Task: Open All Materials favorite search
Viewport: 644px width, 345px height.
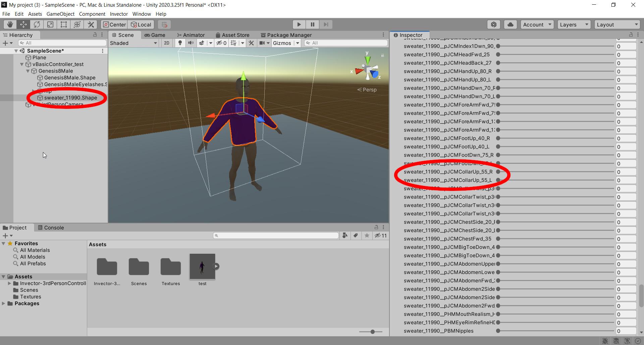Action: tap(35, 250)
